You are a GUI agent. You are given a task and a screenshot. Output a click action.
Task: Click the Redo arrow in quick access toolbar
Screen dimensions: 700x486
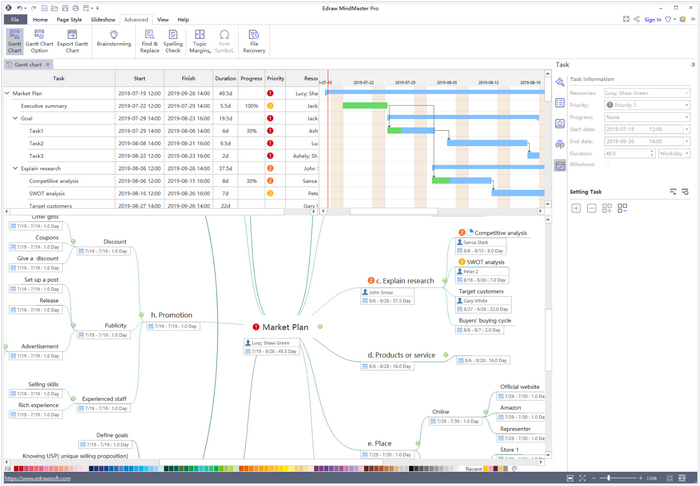click(34, 8)
